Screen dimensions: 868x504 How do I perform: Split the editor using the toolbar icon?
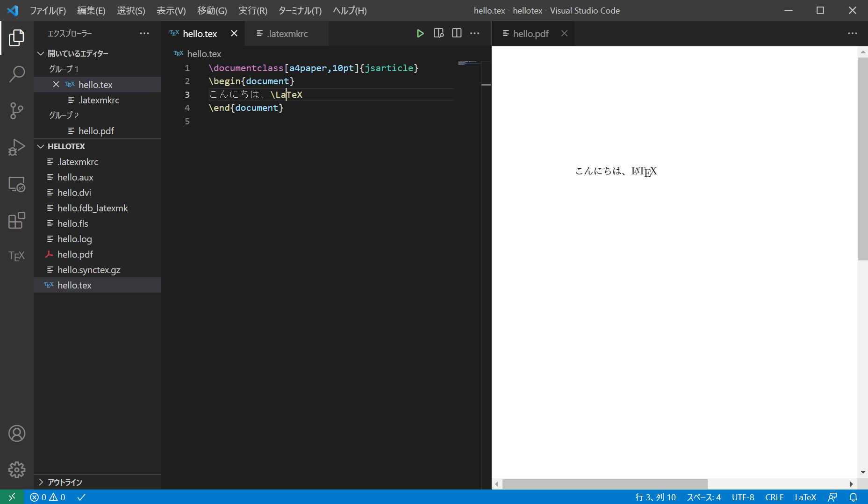457,33
